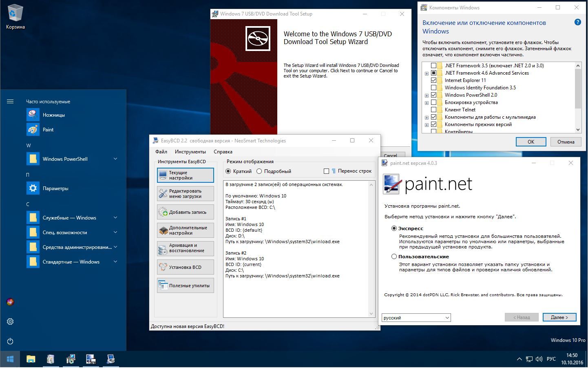
Task: Select Экспресс install method in paint.net
Action: [394, 228]
